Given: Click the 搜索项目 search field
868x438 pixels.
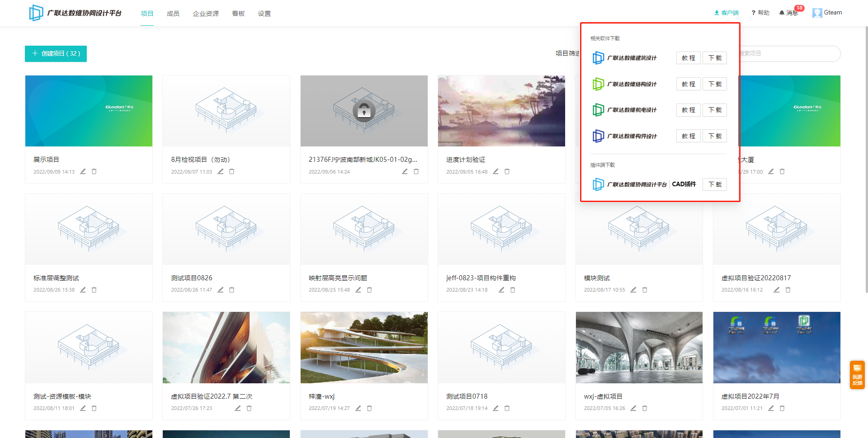Looking at the screenshot, I should pos(790,53).
